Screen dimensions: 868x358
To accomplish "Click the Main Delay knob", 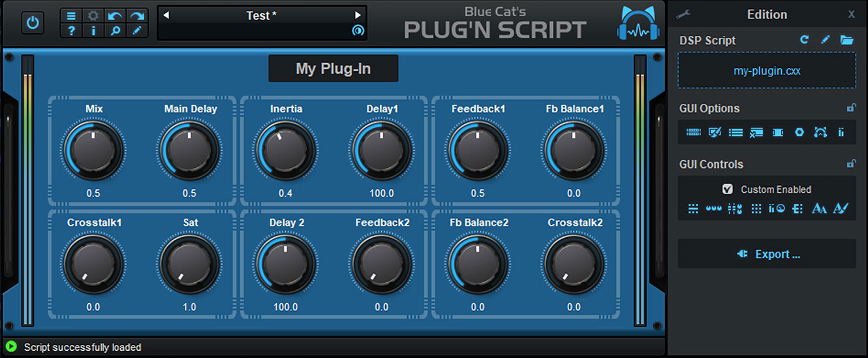I will (x=189, y=152).
